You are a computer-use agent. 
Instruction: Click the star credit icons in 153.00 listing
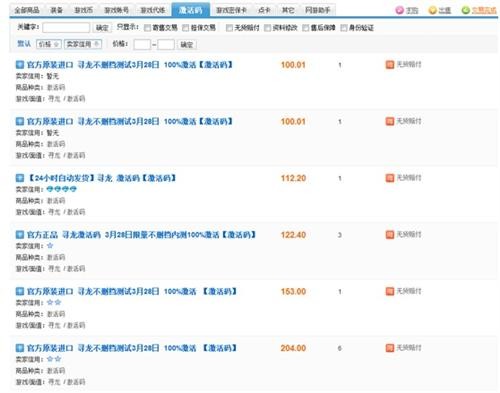pos(54,302)
